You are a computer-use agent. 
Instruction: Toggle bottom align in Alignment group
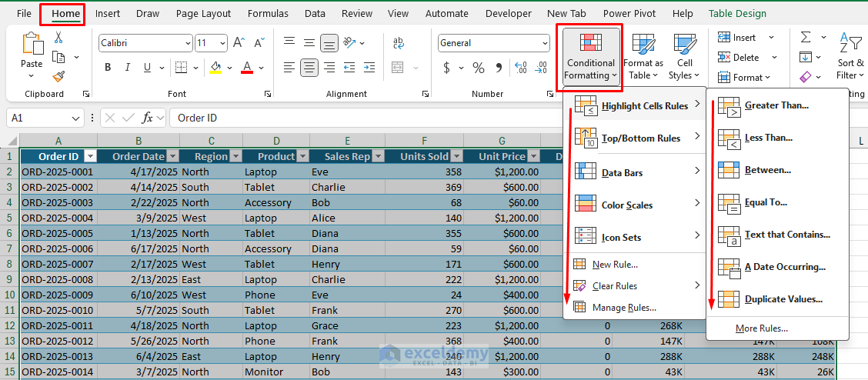pos(329,42)
